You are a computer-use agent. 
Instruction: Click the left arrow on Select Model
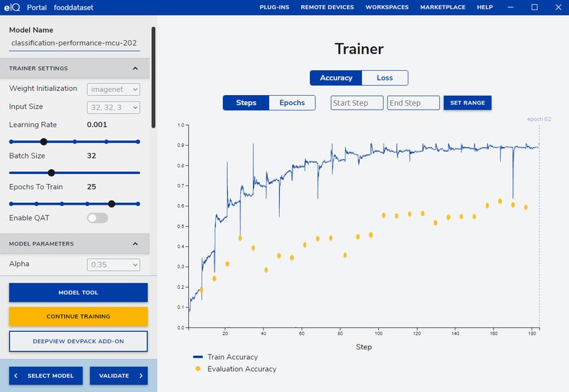[x=15, y=376]
